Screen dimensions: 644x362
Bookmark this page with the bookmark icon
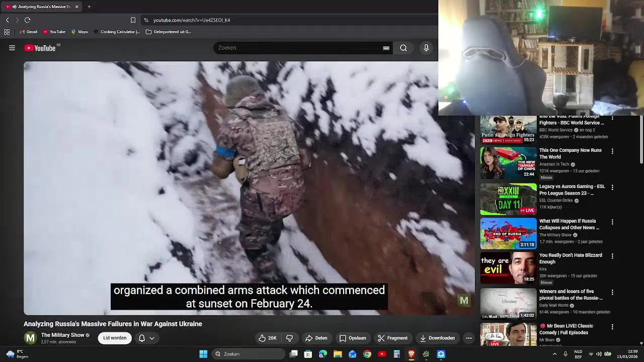tap(133, 20)
